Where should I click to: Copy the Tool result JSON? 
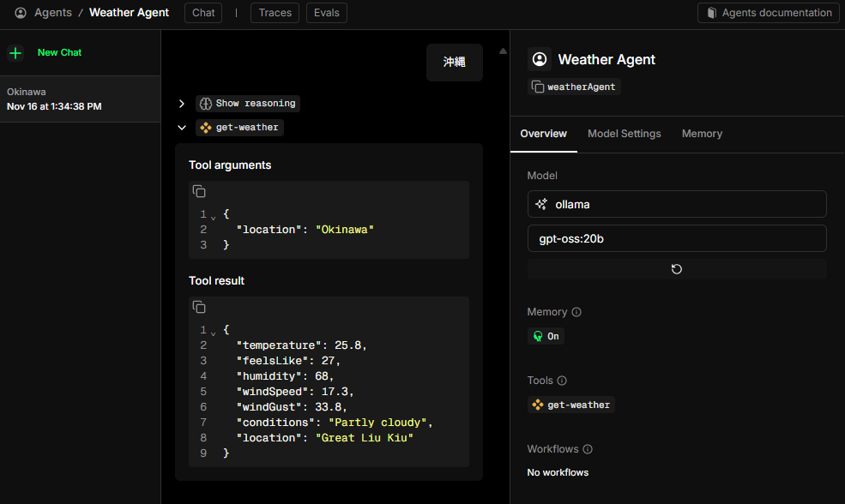pos(199,307)
